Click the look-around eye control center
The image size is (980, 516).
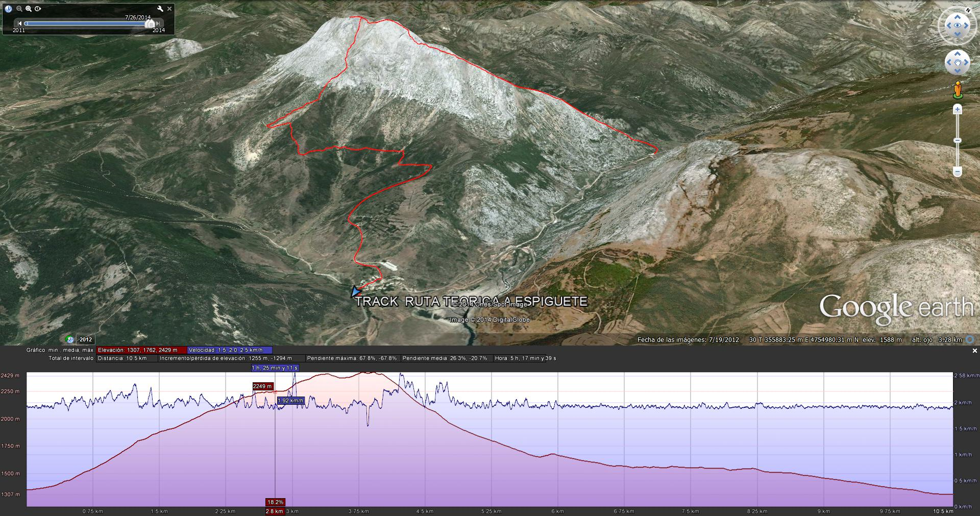[x=957, y=26]
